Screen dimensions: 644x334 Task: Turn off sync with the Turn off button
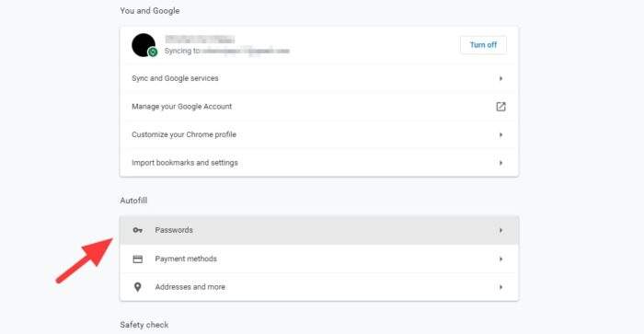click(483, 45)
